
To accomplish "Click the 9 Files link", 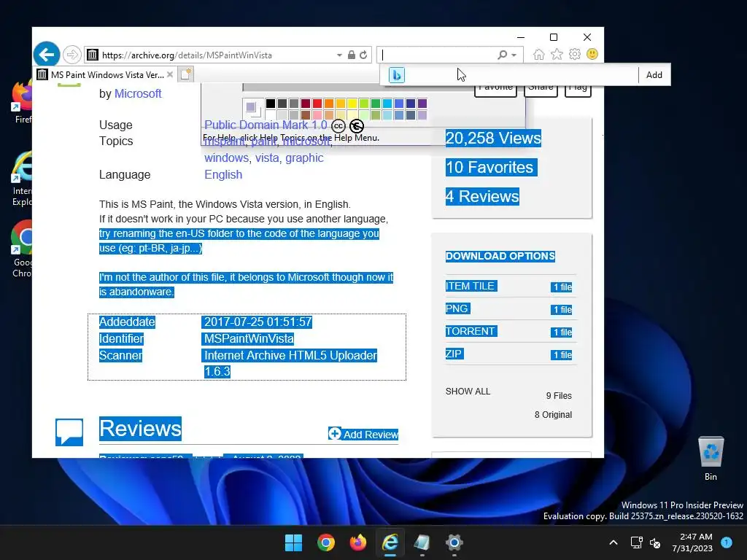I will pos(559,396).
